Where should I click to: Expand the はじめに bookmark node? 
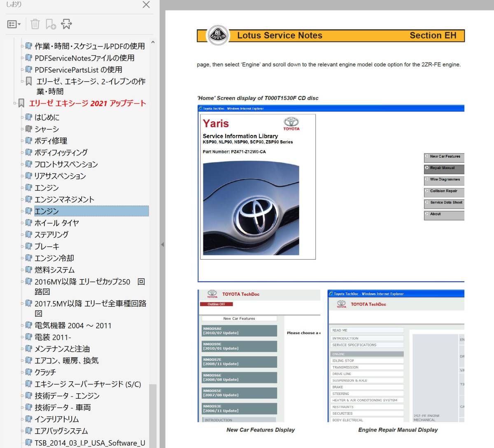coord(22,117)
